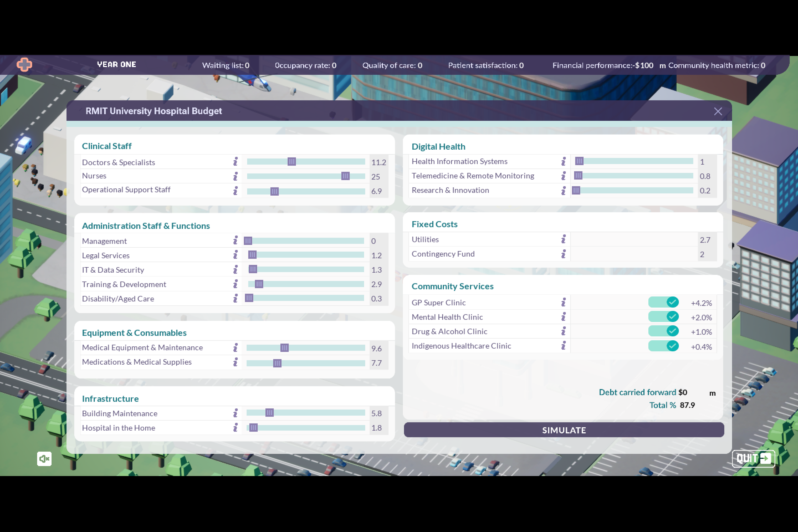The image size is (798, 532).
Task: Click the Management slider handle
Action: (x=248, y=241)
